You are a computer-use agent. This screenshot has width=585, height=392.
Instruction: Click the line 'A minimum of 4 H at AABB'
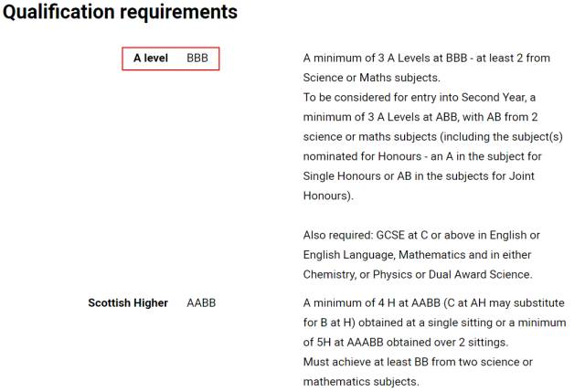[x=434, y=302]
